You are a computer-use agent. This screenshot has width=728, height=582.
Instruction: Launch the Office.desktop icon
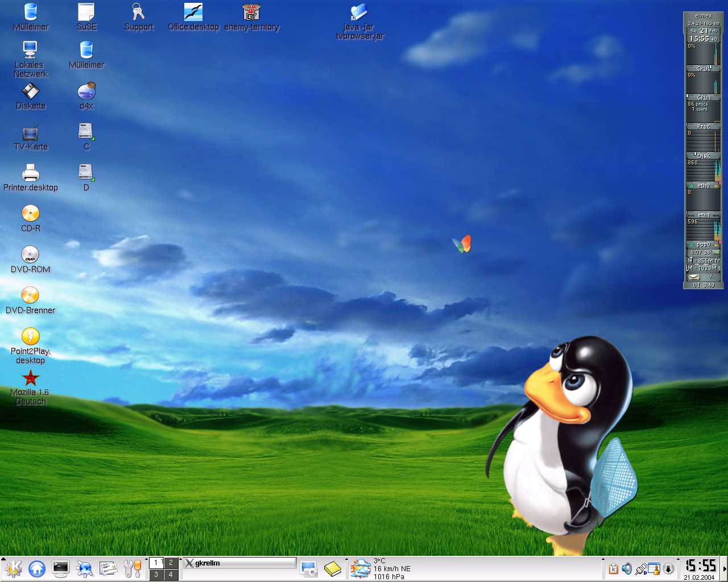193,16
